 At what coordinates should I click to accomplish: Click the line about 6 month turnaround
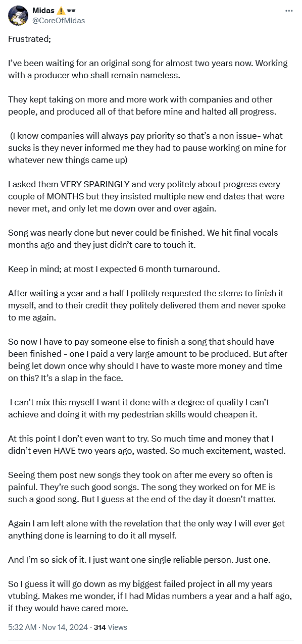(x=114, y=269)
